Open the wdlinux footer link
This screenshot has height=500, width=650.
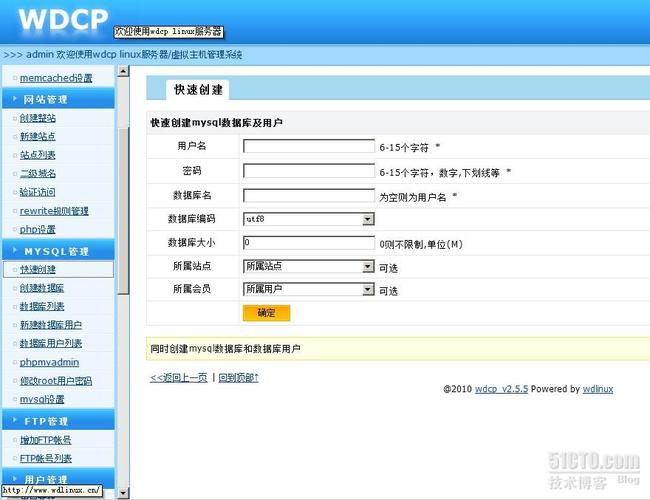tap(598, 389)
